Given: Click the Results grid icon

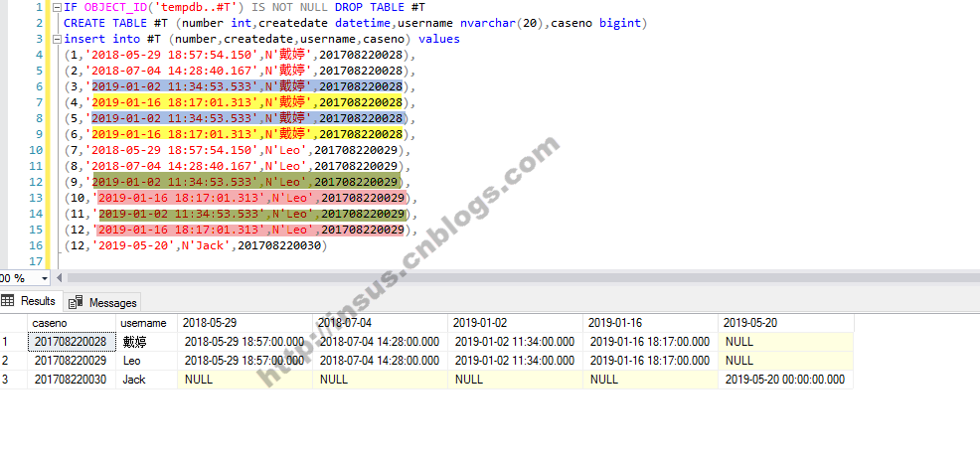Looking at the screenshot, I should (9, 301).
